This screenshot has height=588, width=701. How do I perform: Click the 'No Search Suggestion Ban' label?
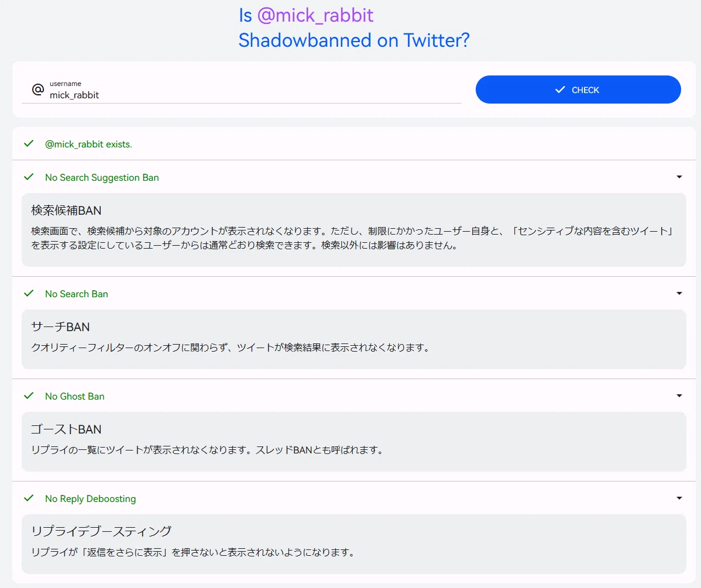click(102, 177)
